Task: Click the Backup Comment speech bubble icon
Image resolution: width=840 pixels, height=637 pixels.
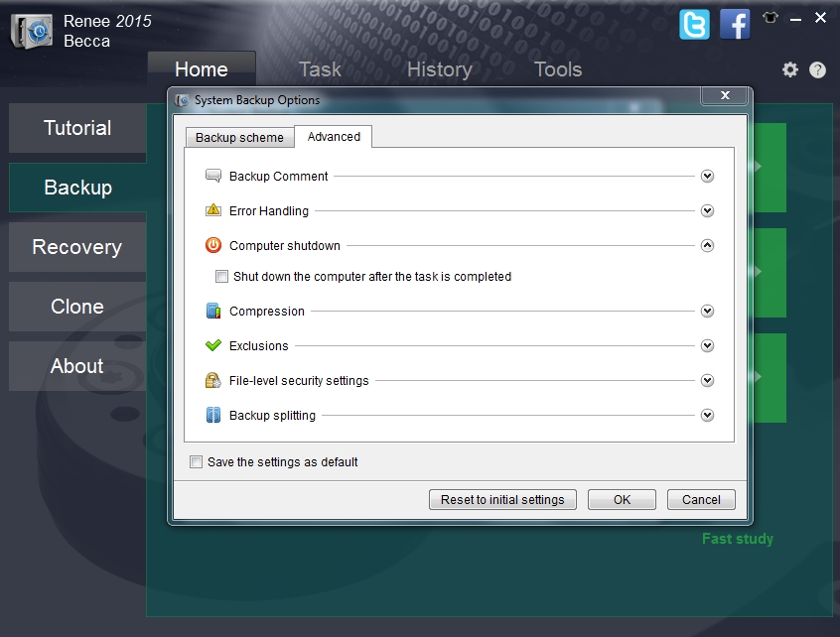Action: pyautogui.click(x=212, y=176)
